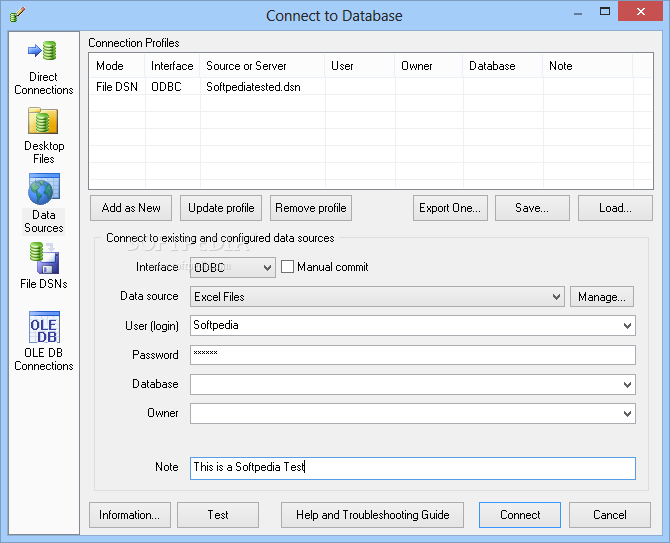Click the Remove profile button
Viewport: 670px width, 543px height.
(x=311, y=208)
